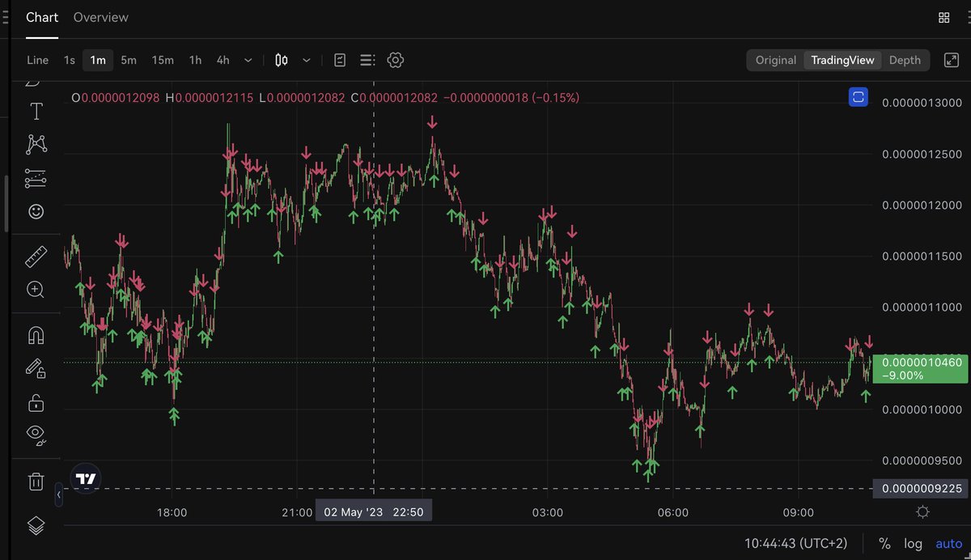Open the emoji sticker tool

coord(36,211)
